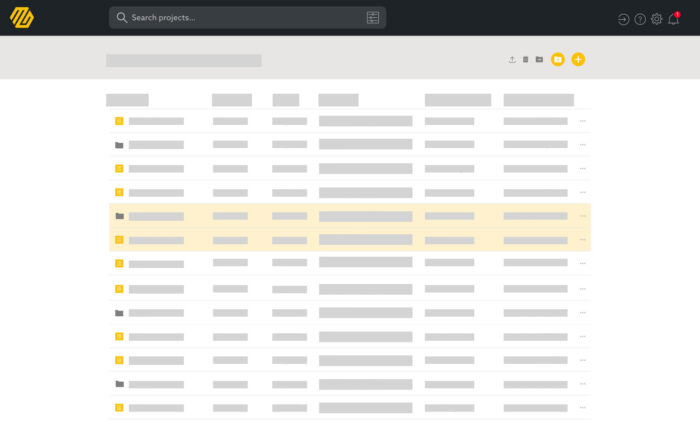The height and width of the screenshot is (426, 700).
Task: Click the sign-in arrow icon in header
Action: 623,19
